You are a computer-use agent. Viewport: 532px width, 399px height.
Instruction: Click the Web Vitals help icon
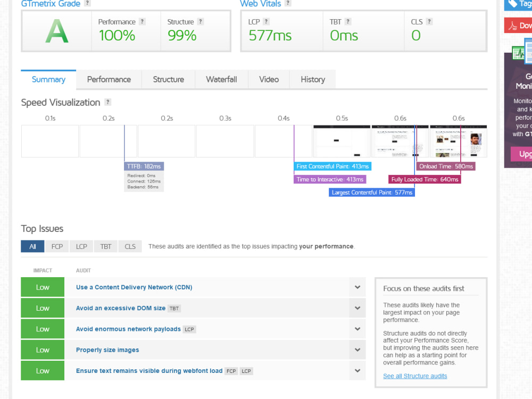point(288,3)
